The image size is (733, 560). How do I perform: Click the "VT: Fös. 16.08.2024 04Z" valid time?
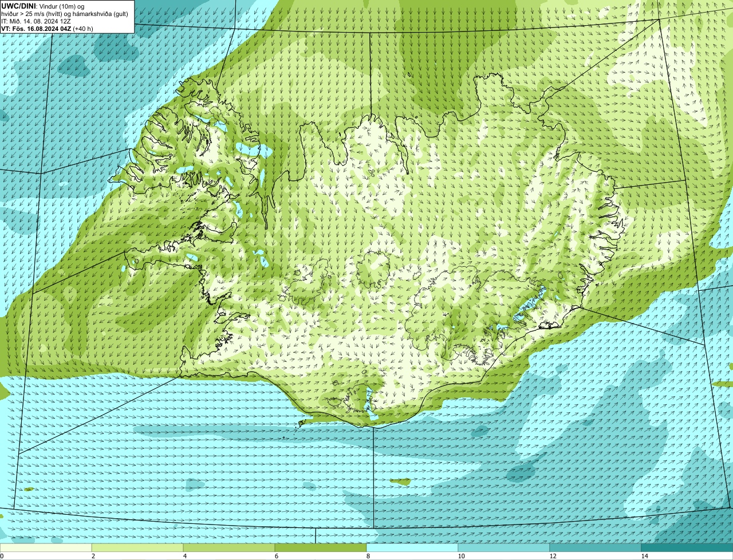tap(36, 28)
